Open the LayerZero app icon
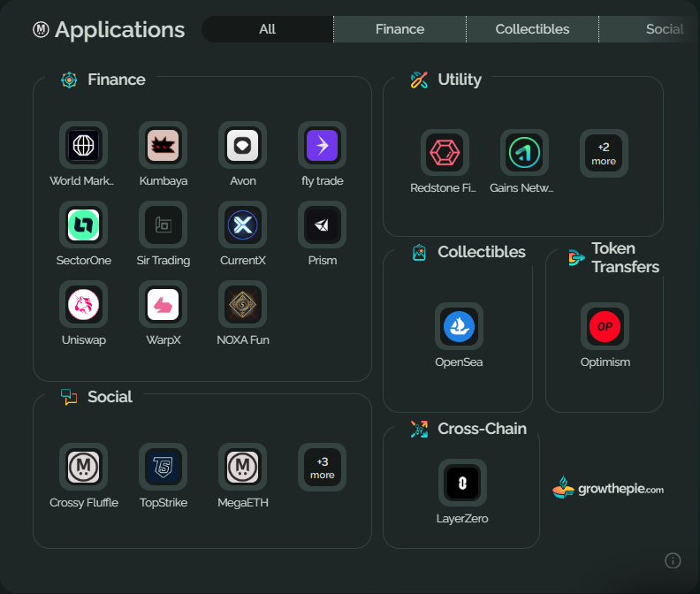700x594 pixels. tap(462, 483)
